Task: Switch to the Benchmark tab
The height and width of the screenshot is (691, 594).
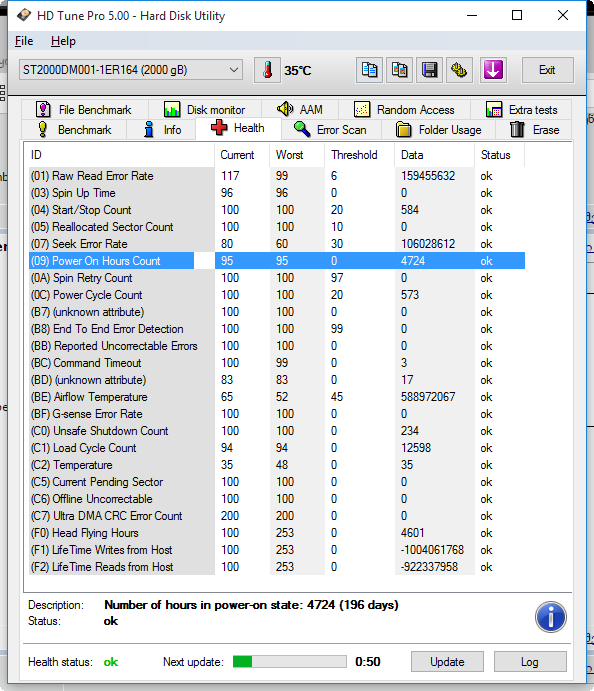Action: click(74, 130)
